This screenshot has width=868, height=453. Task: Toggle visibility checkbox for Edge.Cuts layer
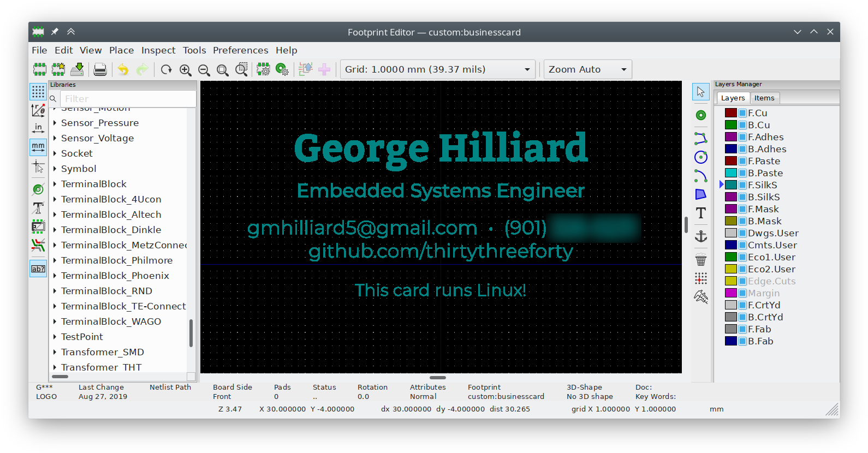click(742, 281)
